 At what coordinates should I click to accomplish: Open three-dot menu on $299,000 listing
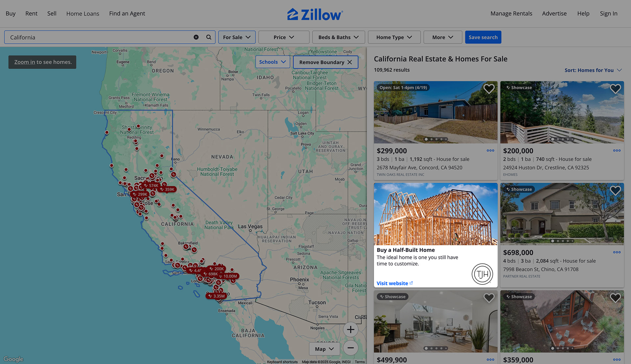[x=490, y=150]
